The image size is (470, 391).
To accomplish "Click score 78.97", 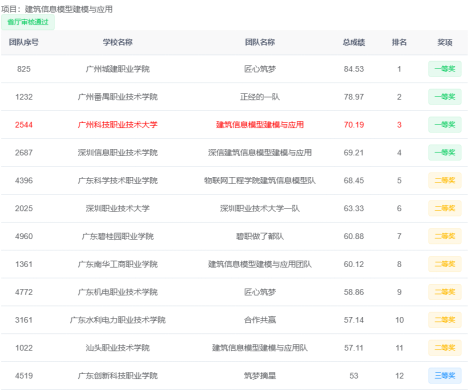I will 354,97.
